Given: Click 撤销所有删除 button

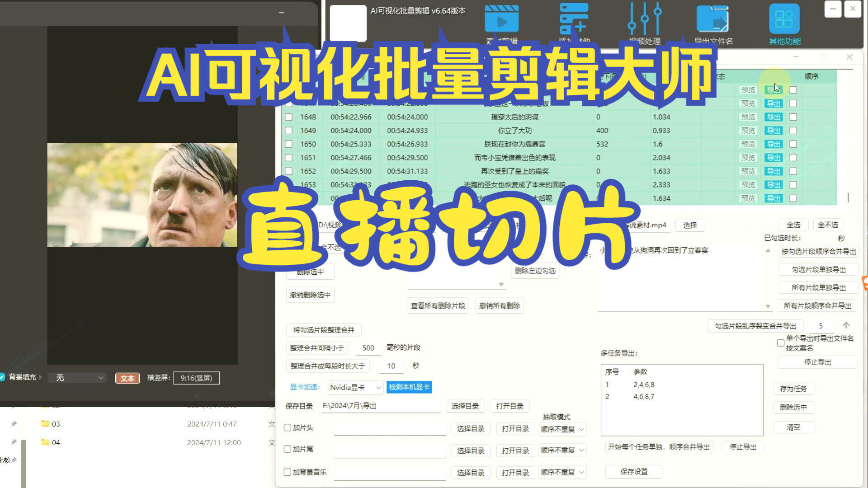Looking at the screenshot, I should [x=499, y=305].
